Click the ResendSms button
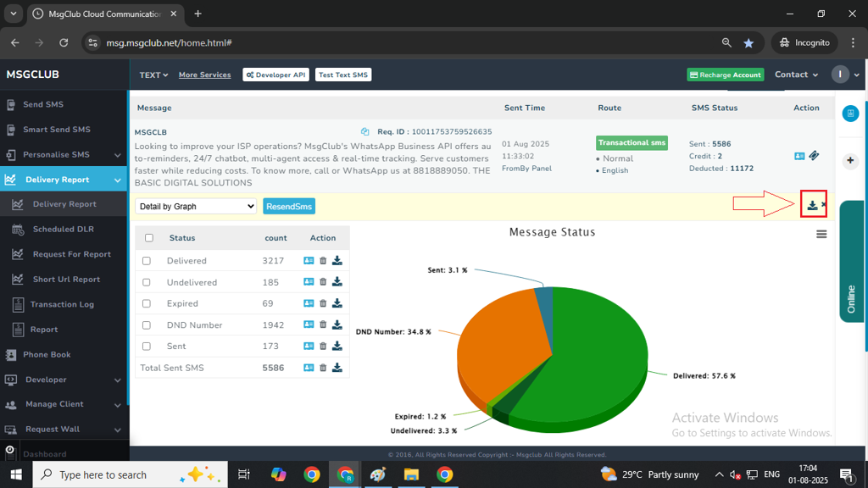This screenshot has width=868, height=488. (289, 207)
